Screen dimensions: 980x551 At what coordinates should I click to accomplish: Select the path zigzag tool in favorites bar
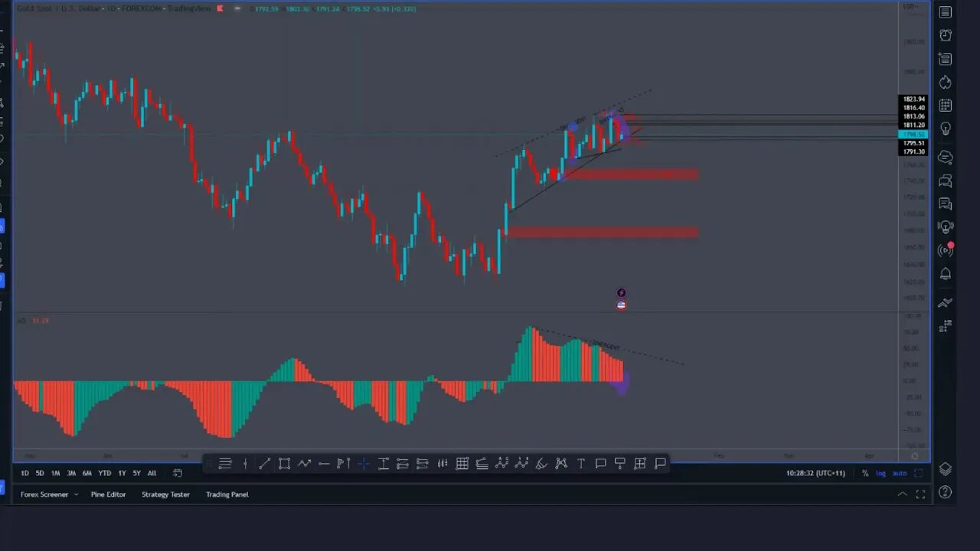point(304,463)
